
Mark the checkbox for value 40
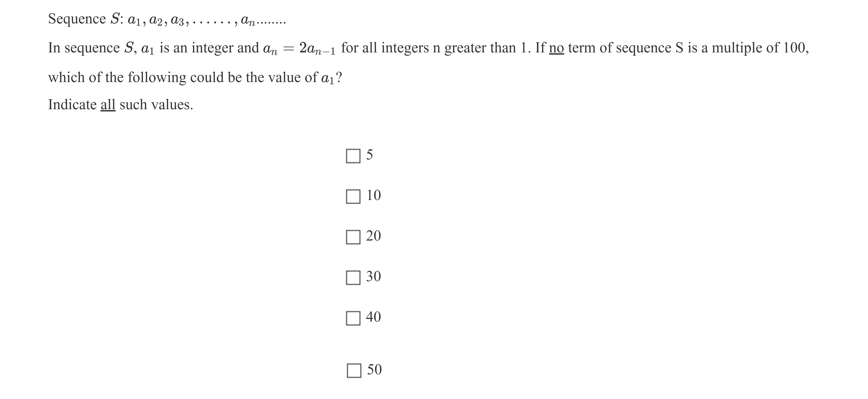(x=353, y=318)
